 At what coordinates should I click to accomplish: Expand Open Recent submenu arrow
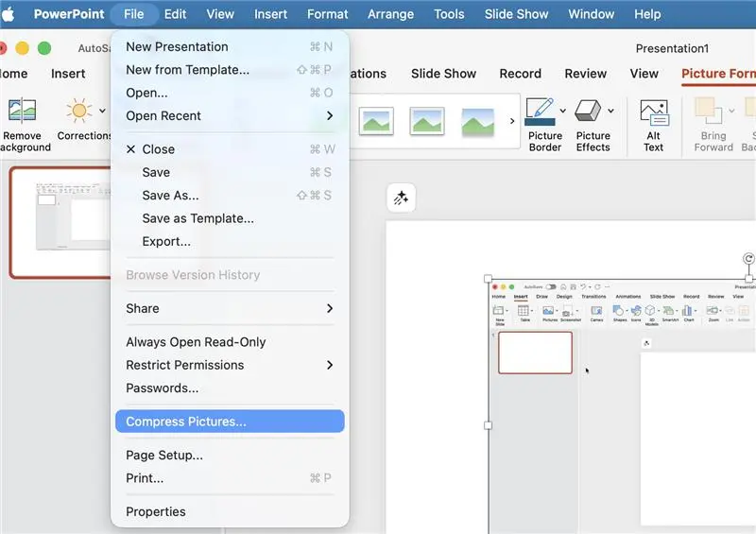pos(330,115)
